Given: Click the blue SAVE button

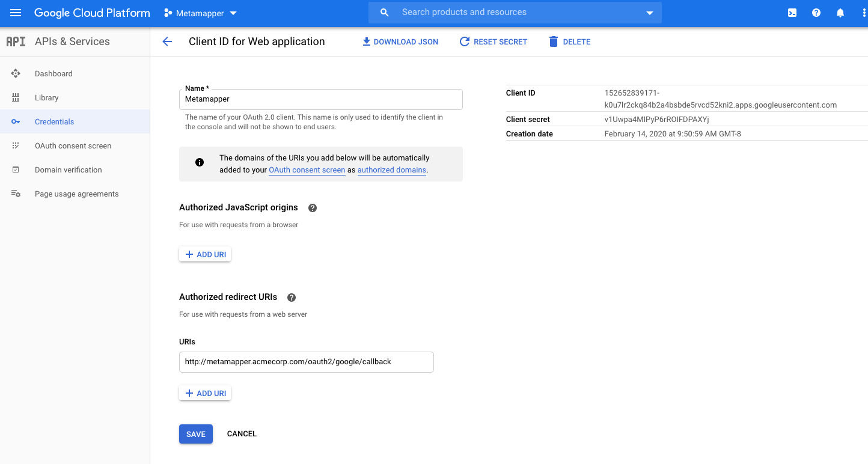Looking at the screenshot, I should click(196, 434).
